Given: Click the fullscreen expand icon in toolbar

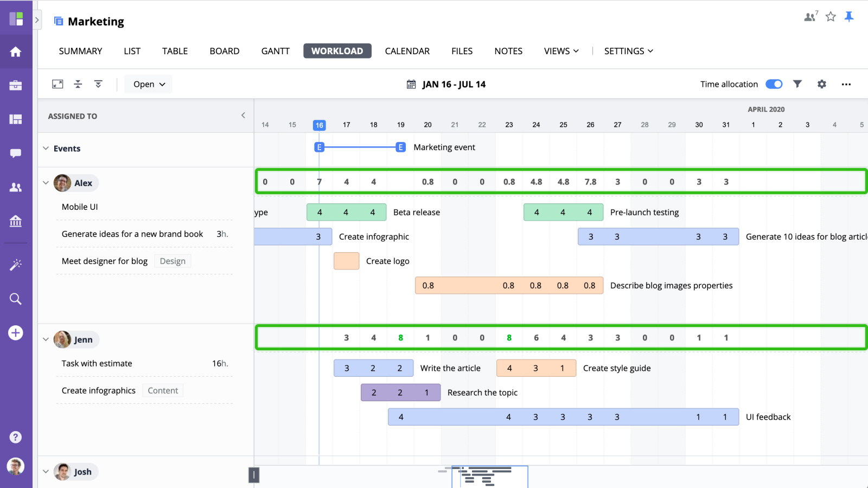Looking at the screenshot, I should pos(58,84).
